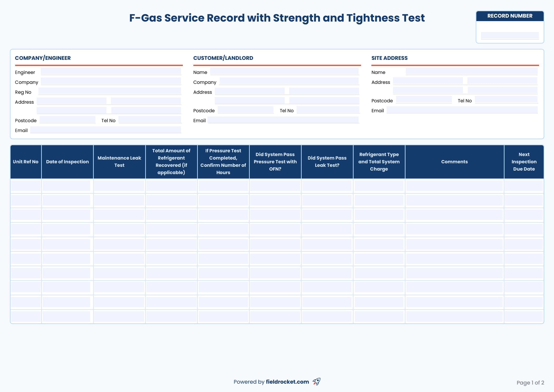Click the Site Address Email field

tap(462, 110)
